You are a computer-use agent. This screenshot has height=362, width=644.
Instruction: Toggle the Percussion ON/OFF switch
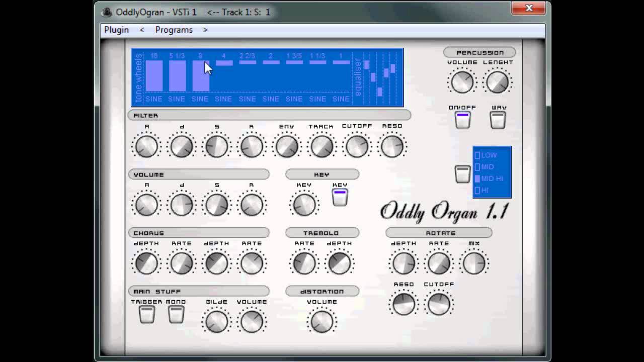(462, 120)
